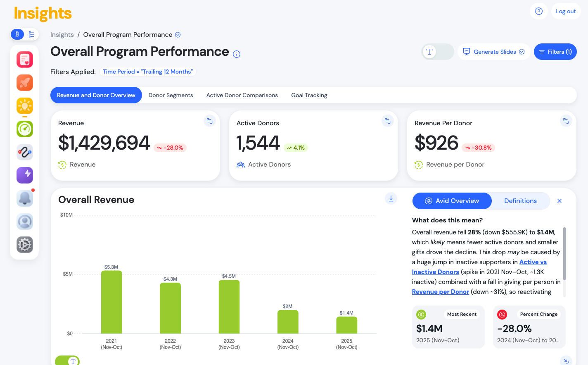
Task: Toggle the text switch near Generate Slides
Action: click(437, 52)
